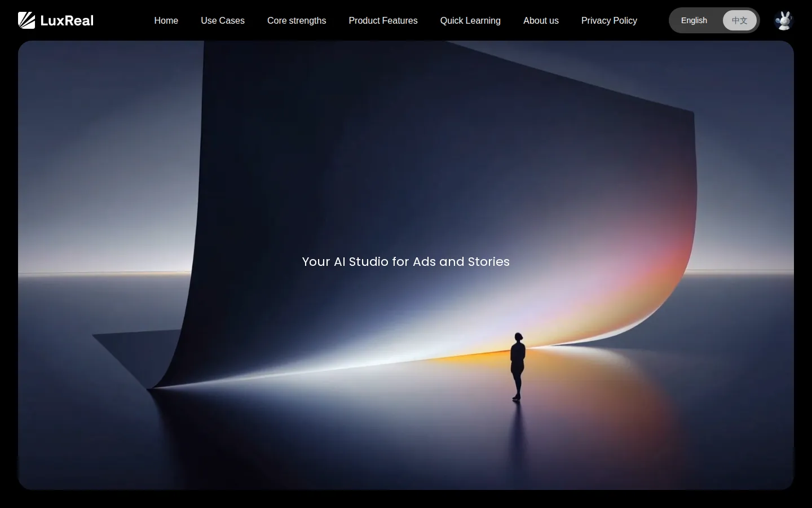Click the hero text 'Your AI Studio for Ads and Stories'

[x=406, y=262]
